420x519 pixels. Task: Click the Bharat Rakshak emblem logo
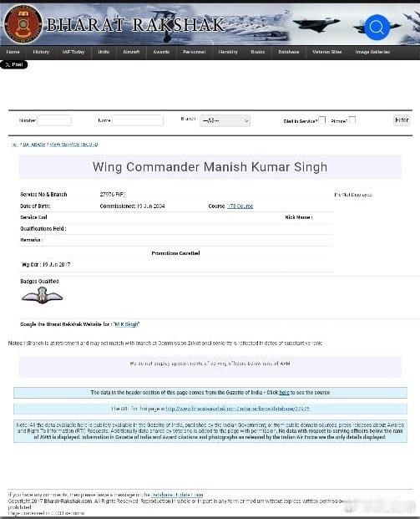(23, 24)
